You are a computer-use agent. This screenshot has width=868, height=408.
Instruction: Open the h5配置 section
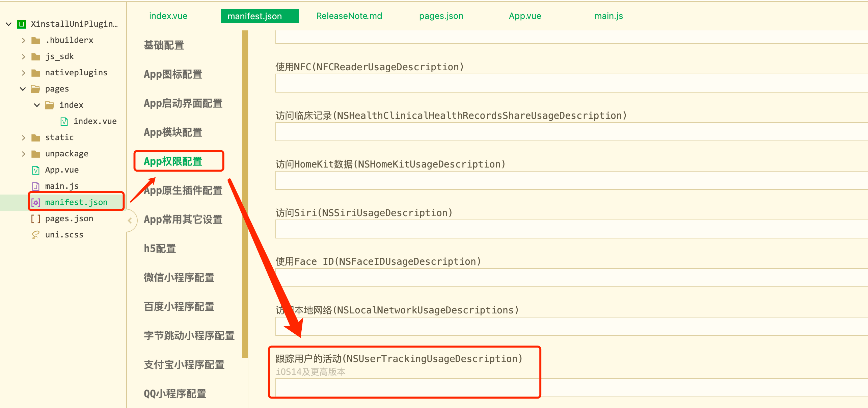160,249
